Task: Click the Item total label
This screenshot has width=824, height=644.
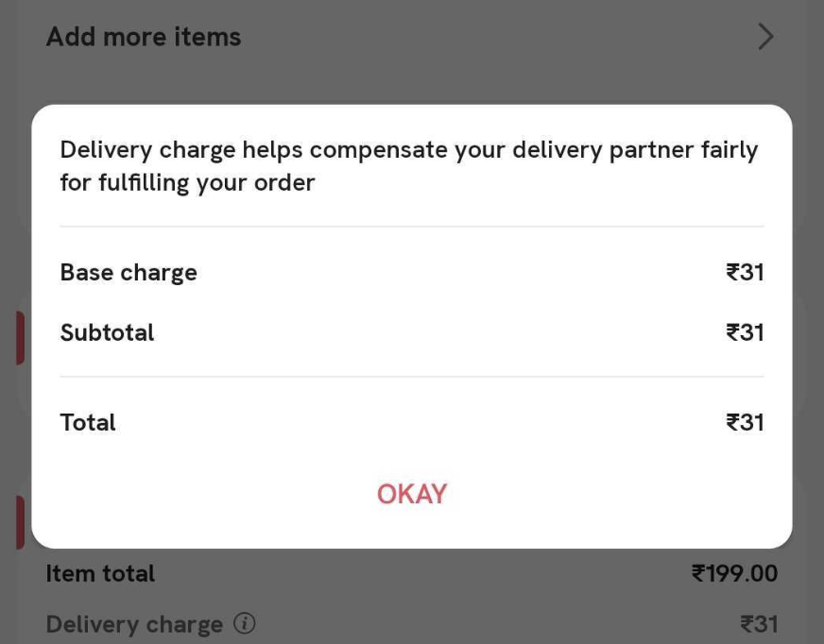Action: (100, 573)
